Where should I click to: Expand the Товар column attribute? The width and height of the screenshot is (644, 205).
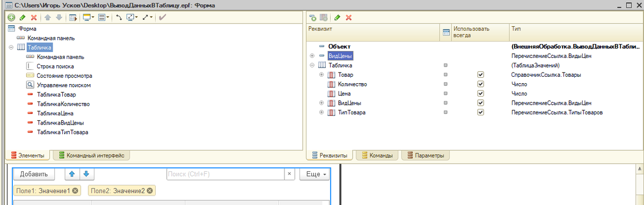click(321, 75)
